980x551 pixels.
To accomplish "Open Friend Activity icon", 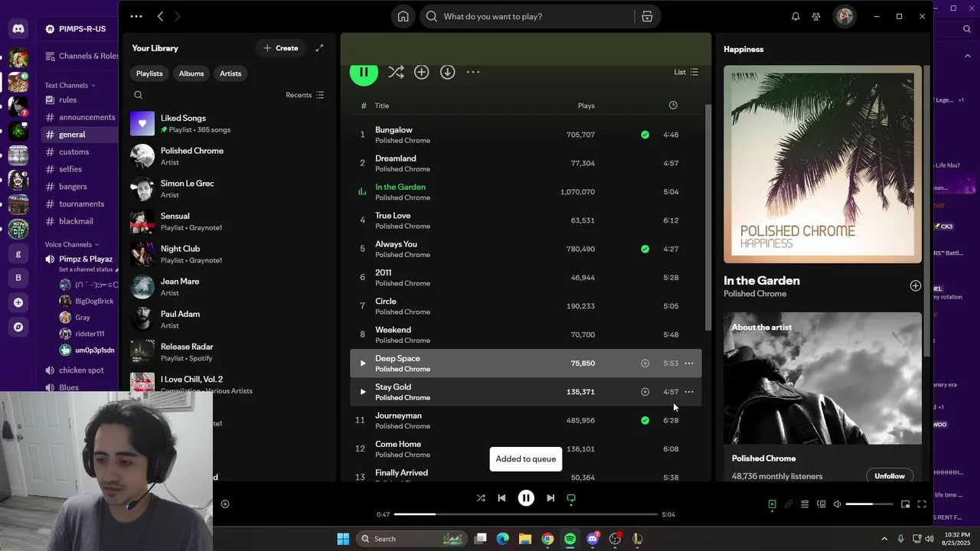I will (x=816, y=16).
